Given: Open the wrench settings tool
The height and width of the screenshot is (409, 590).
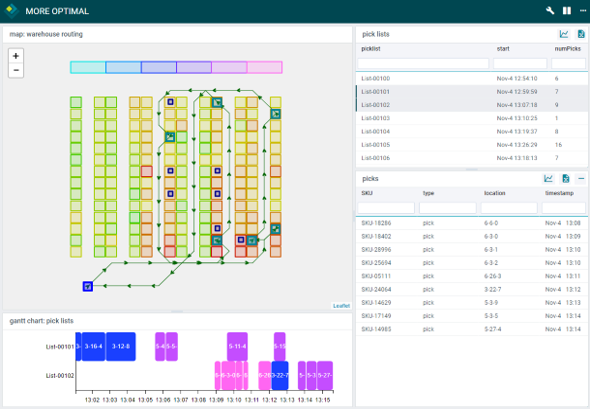Looking at the screenshot, I should click(550, 11).
